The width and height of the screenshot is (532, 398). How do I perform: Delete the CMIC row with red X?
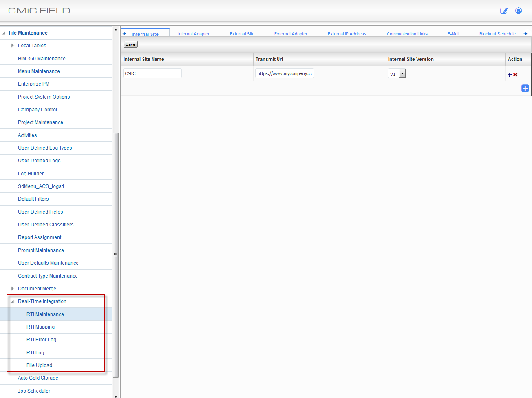(x=515, y=75)
